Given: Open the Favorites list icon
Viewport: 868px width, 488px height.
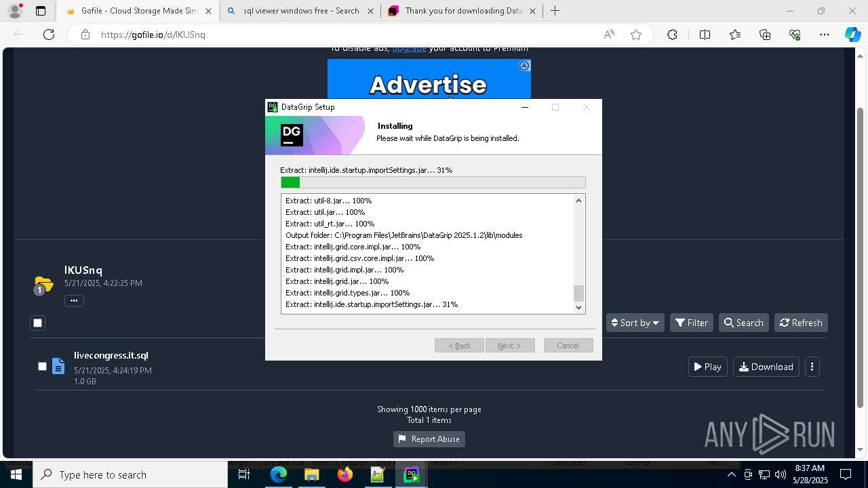Looking at the screenshot, I should click(x=735, y=35).
